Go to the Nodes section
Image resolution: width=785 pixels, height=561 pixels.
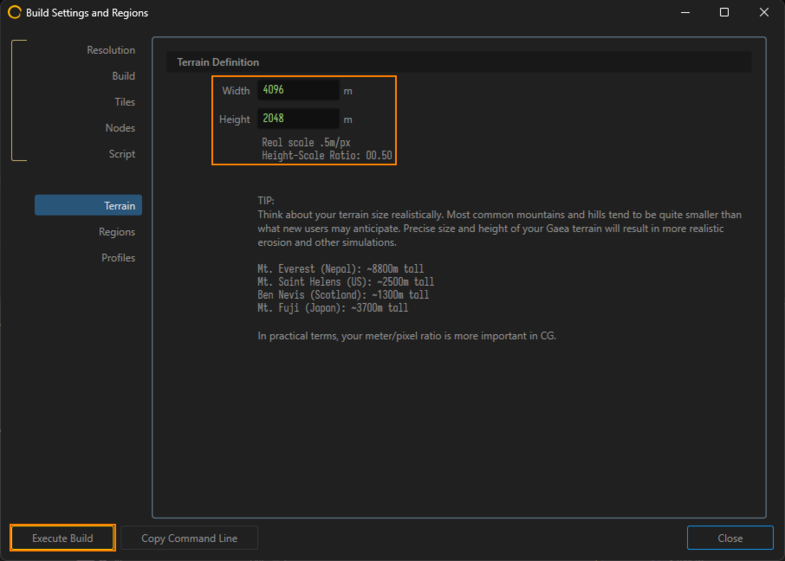120,128
